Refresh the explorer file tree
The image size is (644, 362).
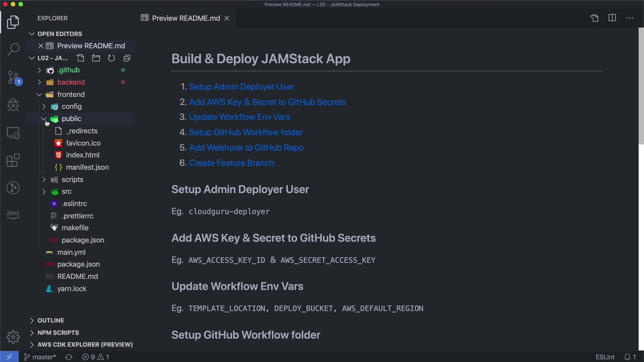click(x=111, y=58)
